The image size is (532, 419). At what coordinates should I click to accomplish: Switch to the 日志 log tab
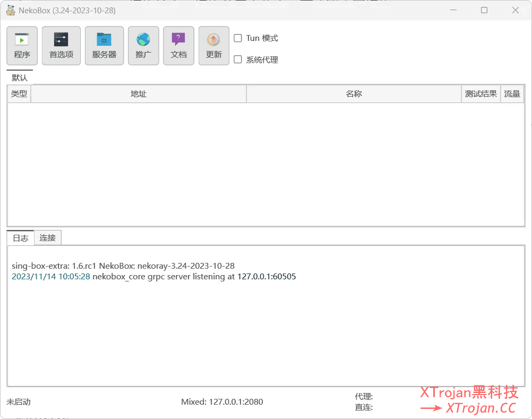pyautogui.click(x=20, y=238)
